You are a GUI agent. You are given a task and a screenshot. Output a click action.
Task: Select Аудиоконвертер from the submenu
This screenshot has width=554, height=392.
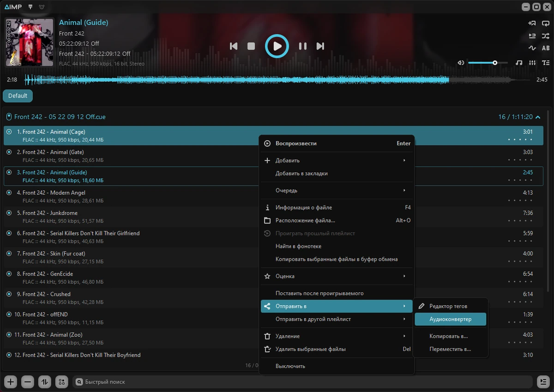(450, 319)
